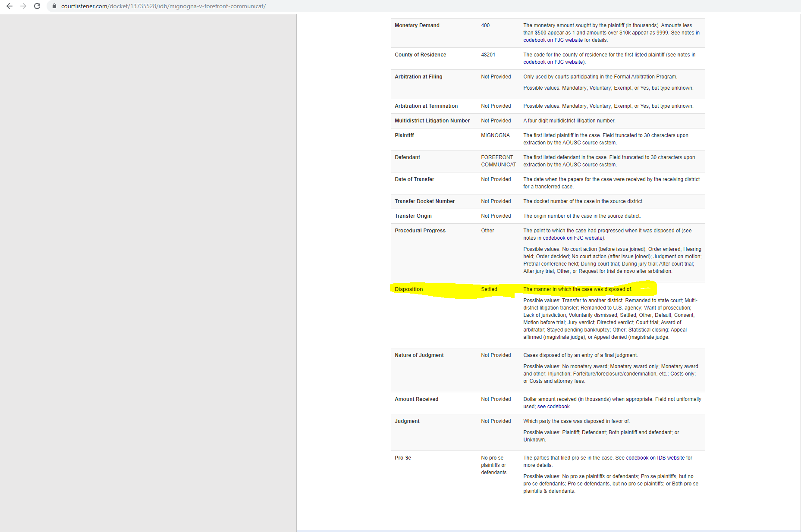Select the 'Arbitration at Termination' label
Screen dimensions: 801x532
coord(426,106)
